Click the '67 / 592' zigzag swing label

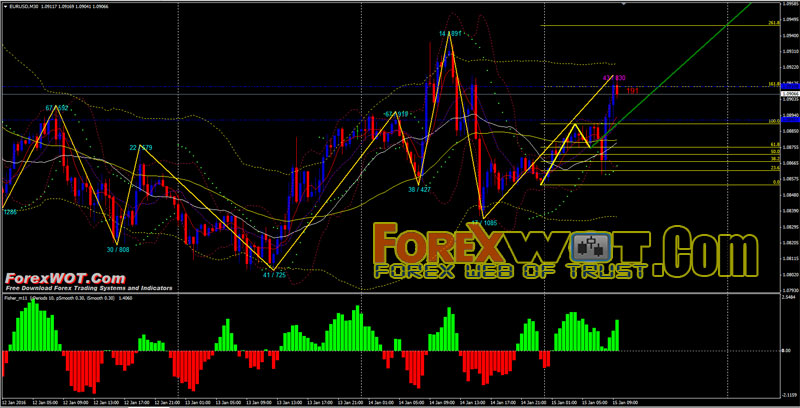click(x=57, y=108)
